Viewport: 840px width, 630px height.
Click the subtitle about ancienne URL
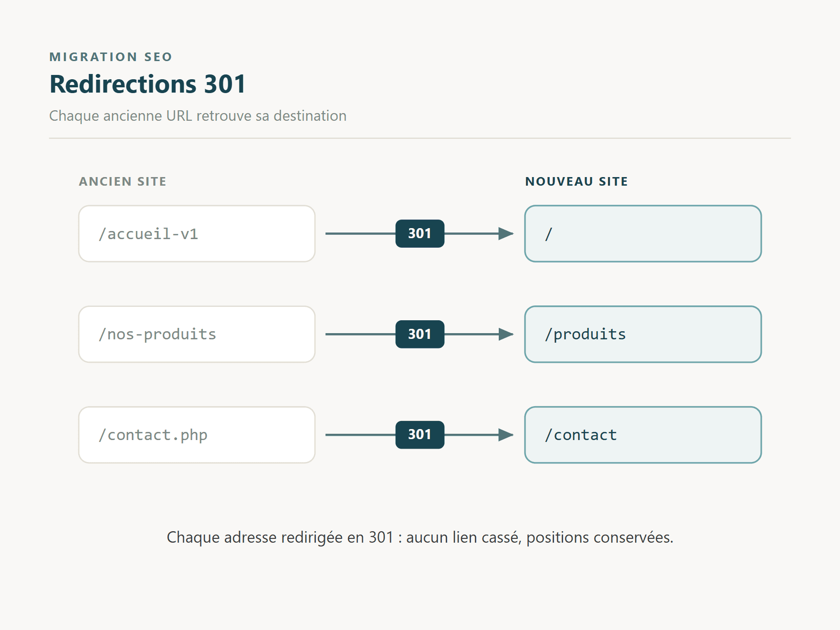click(198, 116)
